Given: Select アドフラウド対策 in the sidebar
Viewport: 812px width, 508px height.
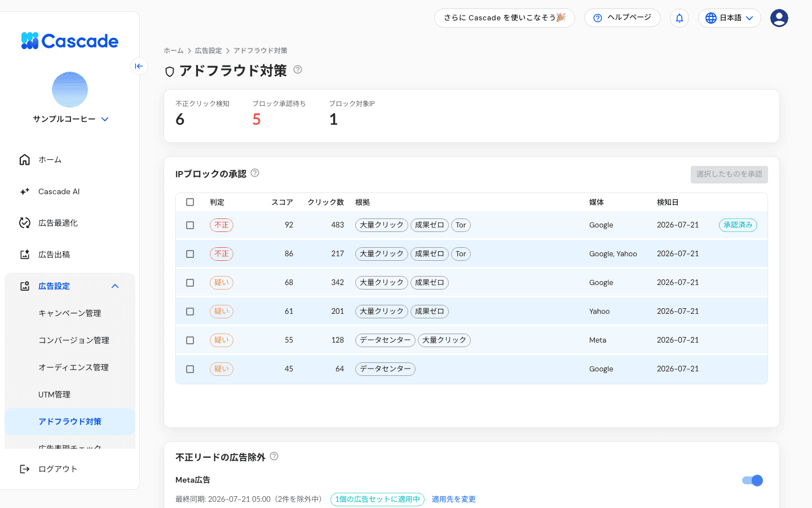Looking at the screenshot, I should tap(70, 422).
